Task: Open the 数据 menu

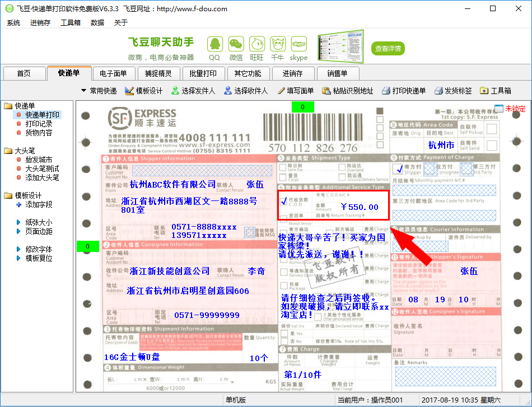Action: coord(97,23)
